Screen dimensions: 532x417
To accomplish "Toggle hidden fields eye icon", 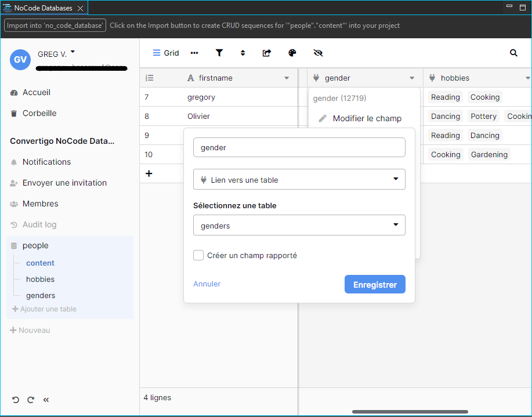I will (318, 53).
